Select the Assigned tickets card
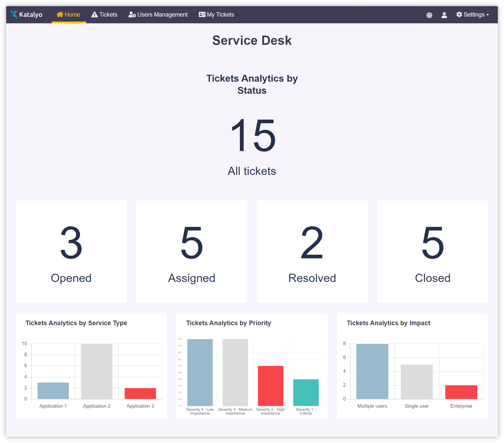This screenshot has height=443, width=504. coord(192,251)
